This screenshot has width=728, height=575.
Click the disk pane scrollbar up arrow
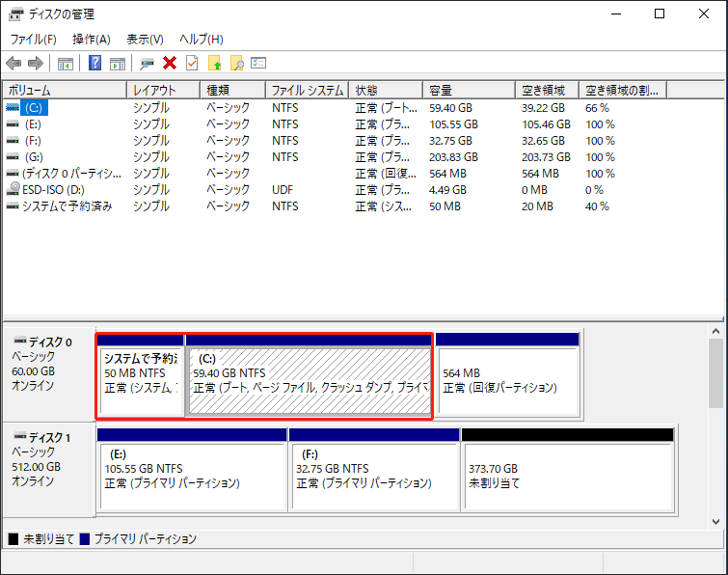coord(715,332)
